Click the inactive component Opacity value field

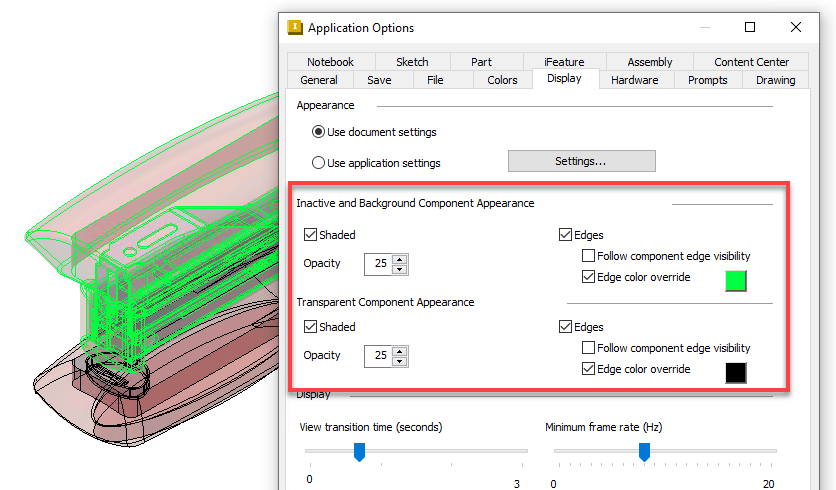tap(378, 264)
